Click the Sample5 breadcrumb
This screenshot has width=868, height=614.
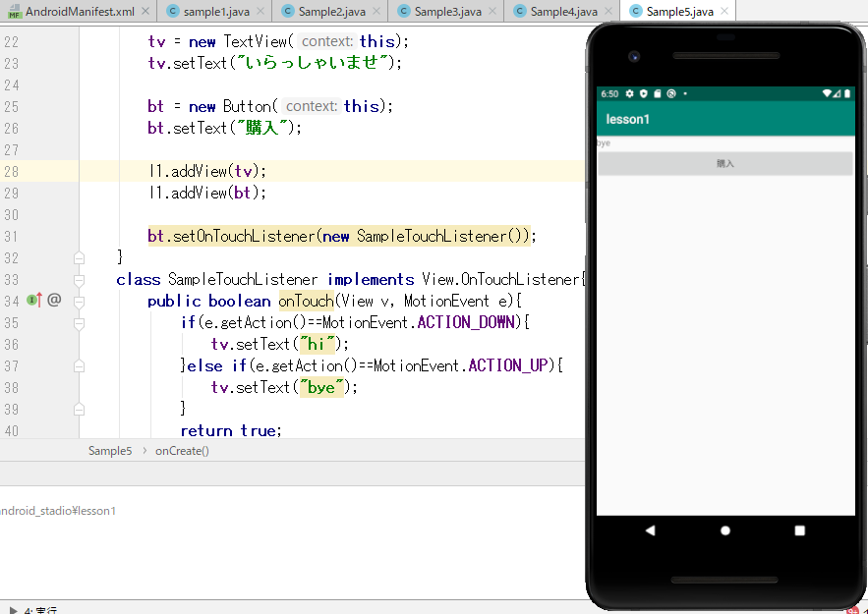110,451
